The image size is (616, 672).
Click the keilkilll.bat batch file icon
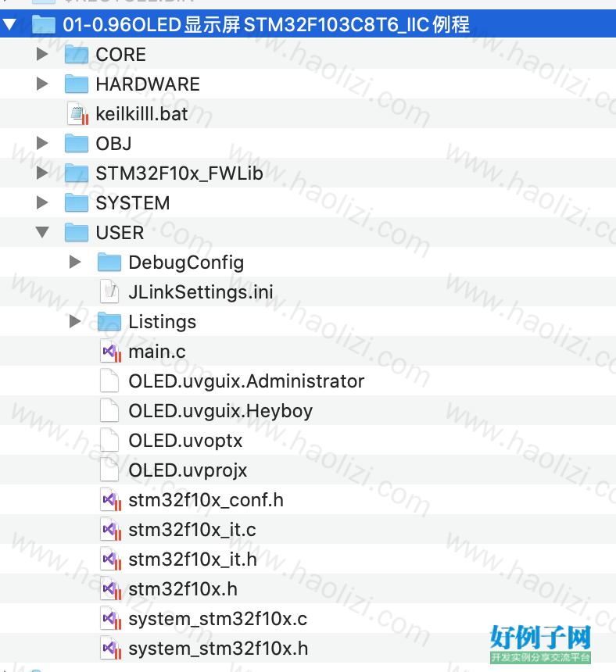click(x=78, y=113)
